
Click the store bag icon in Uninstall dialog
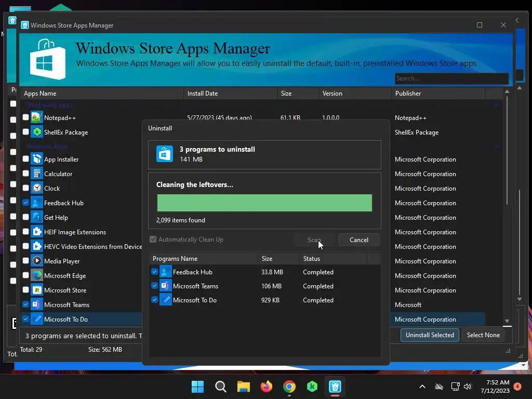coord(165,154)
